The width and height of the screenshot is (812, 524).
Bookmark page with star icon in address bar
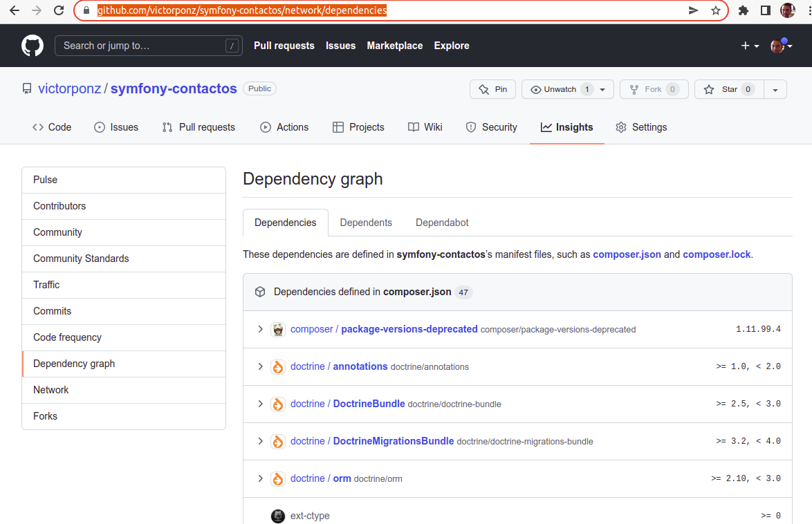[716, 10]
